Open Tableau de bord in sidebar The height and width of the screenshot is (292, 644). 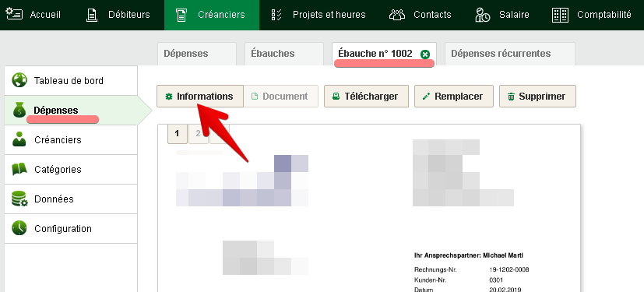pyautogui.click(x=71, y=80)
